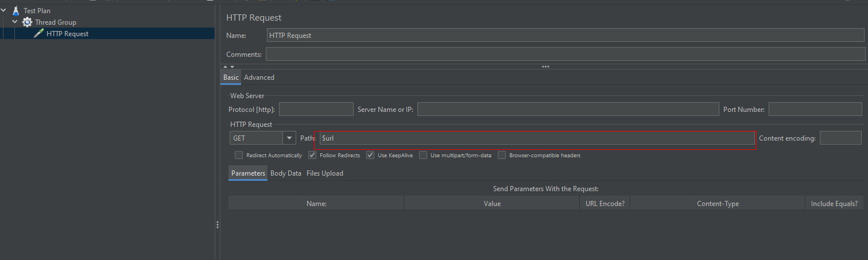Click the small up arrow on the divider
Screen dimensions: 868x260
(225, 67)
